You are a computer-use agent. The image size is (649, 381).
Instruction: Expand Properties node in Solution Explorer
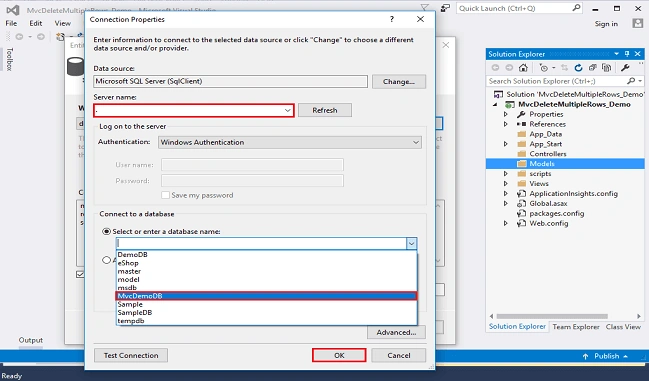click(505, 114)
